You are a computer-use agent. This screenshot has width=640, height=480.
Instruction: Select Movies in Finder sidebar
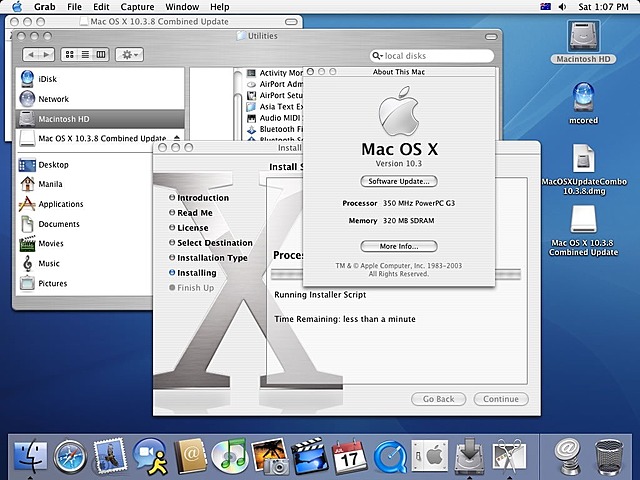tap(84, 243)
